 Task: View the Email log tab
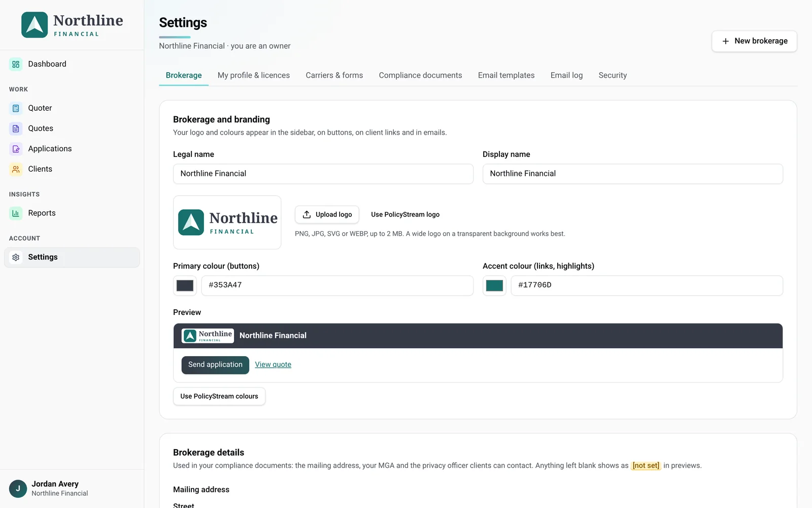566,75
